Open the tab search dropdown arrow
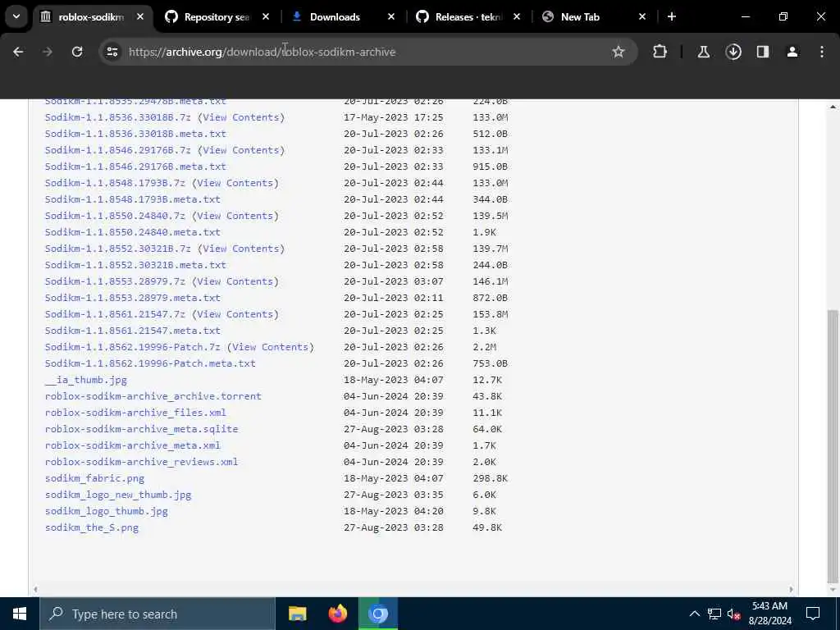 16,16
